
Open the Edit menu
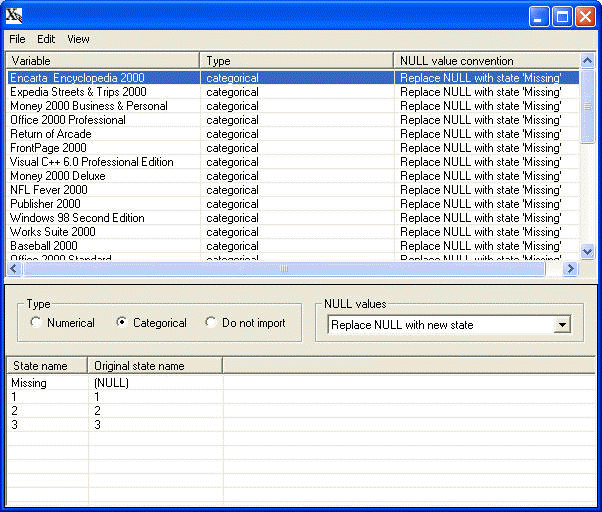pos(46,39)
